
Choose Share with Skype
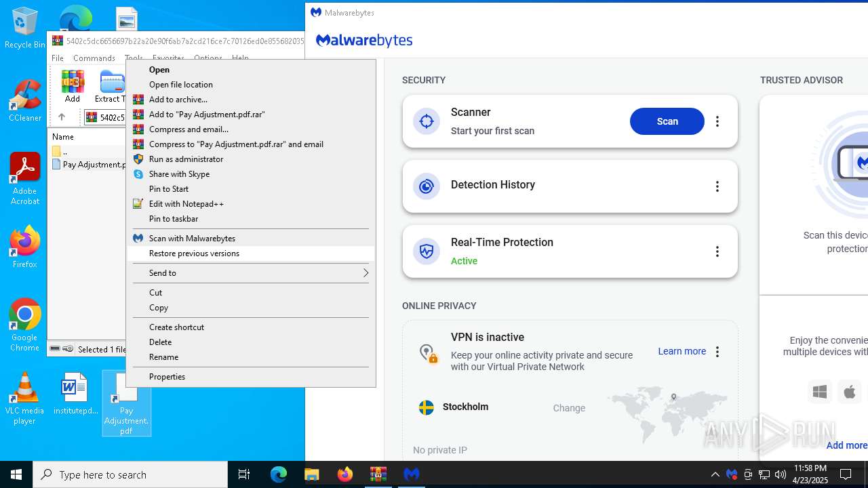tap(251, 174)
